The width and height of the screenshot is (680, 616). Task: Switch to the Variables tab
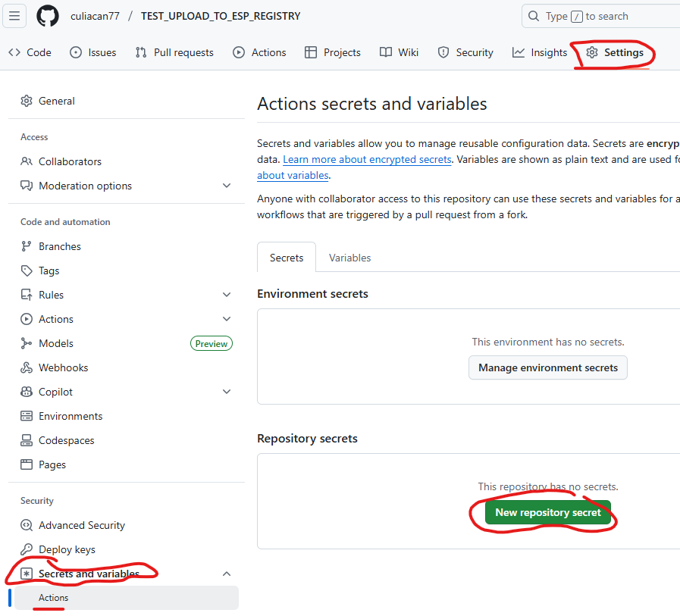349,258
